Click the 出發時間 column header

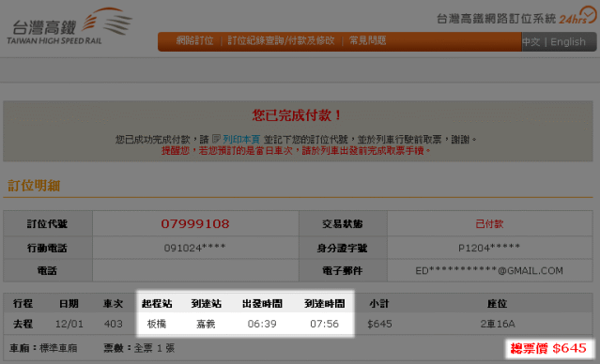coord(262,304)
